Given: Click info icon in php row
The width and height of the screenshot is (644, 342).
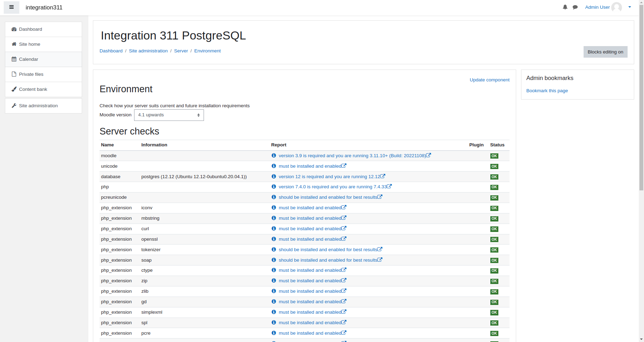Looking at the screenshot, I should click(274, 187).
